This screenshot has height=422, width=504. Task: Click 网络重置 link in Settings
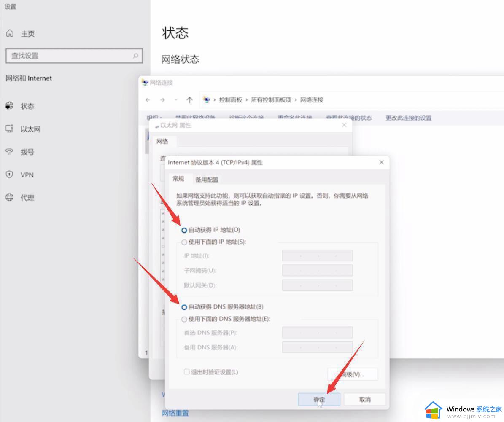[x=175, y=413]
